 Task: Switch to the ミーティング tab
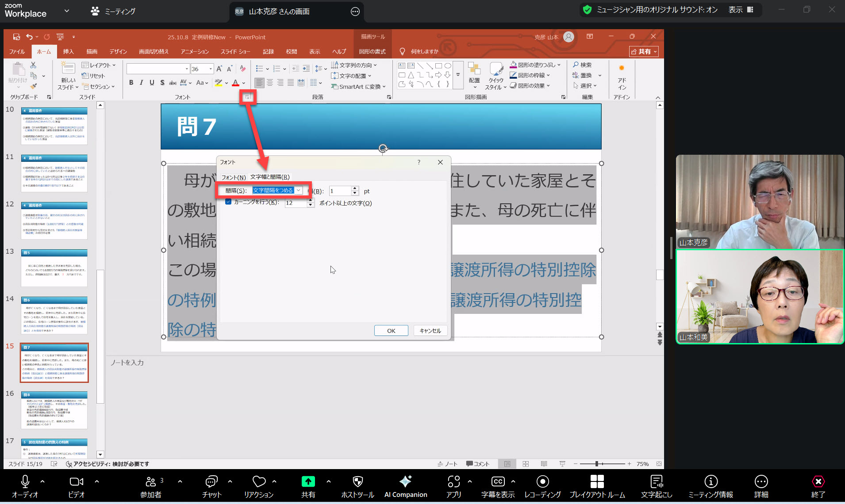click(113, 11)
